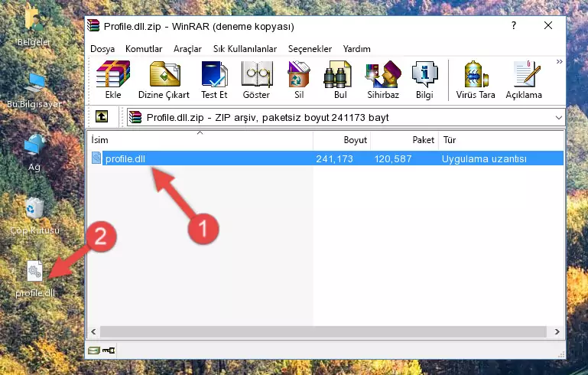Sort by the Boyut column header
Viewport: 588px width, 375px height.
pos(342,140)
